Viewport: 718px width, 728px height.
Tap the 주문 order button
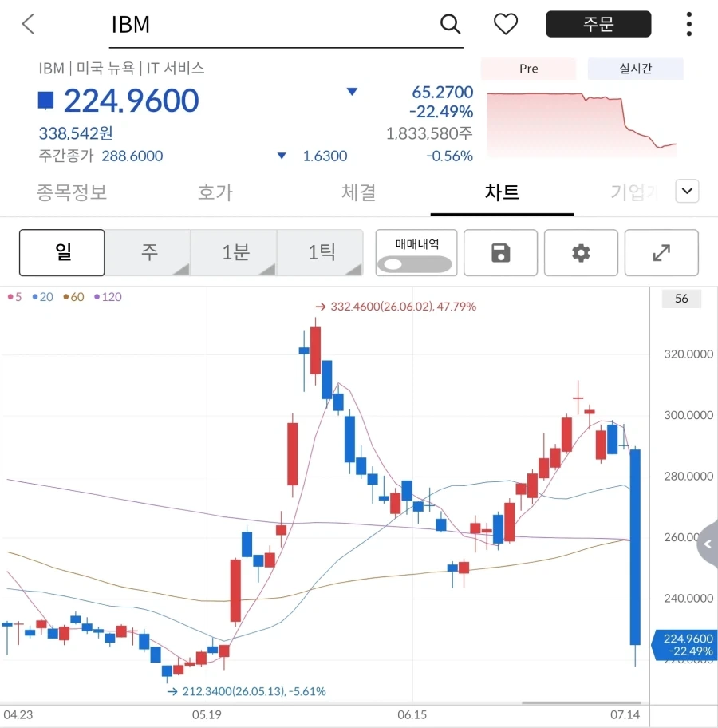tap(598, 24)
